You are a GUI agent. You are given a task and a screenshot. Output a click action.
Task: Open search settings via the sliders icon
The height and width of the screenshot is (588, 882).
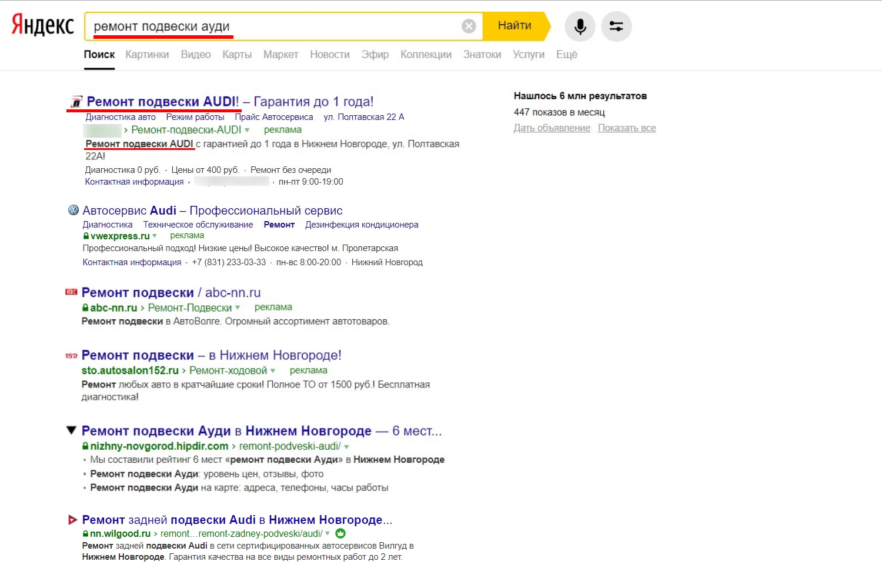[616, 26]
